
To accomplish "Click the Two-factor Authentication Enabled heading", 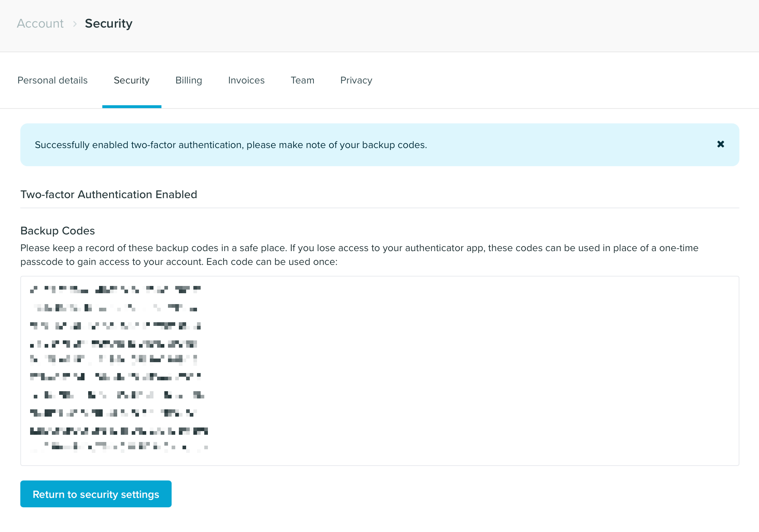I will pyautogui.click(x=109, y=195).
